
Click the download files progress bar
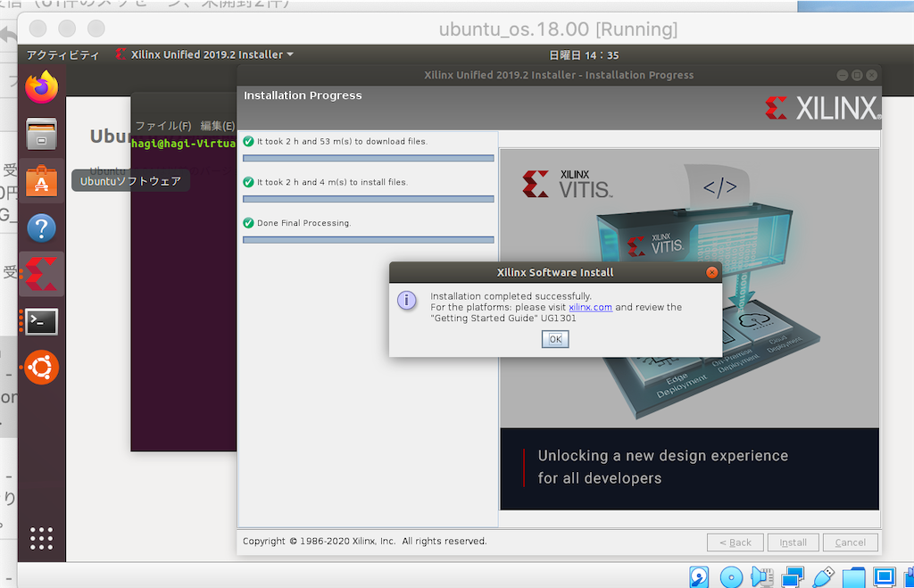pyautogui.click(x=369, y=158)
